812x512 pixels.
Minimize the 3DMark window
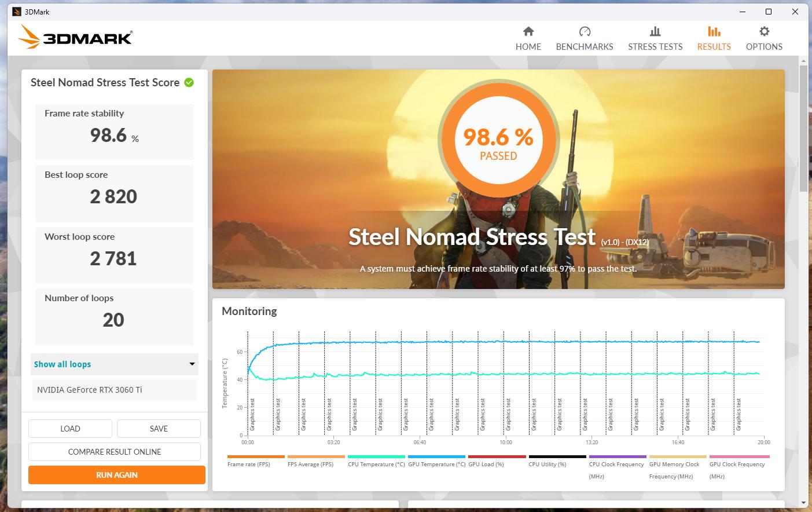742,12
